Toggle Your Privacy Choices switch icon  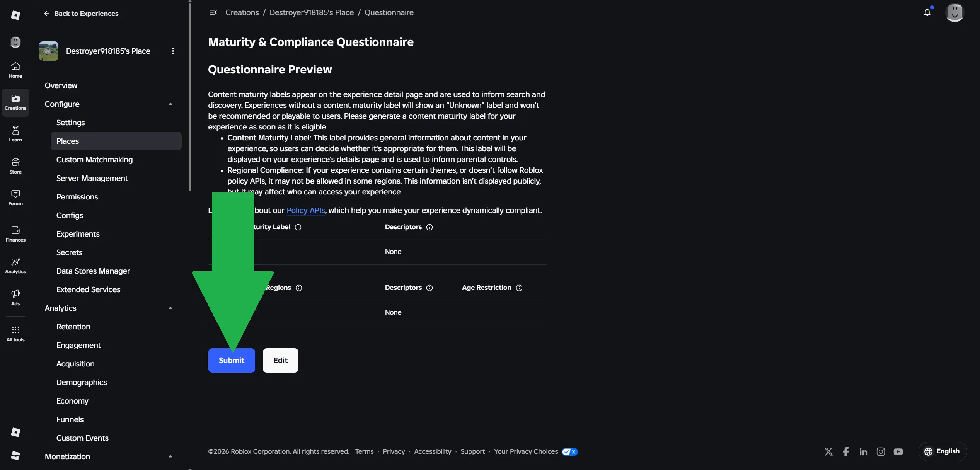(x=569, y=451)
